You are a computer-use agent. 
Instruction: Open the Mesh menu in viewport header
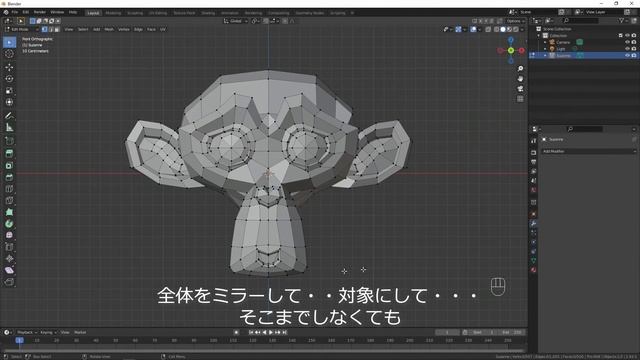[109, 29]
